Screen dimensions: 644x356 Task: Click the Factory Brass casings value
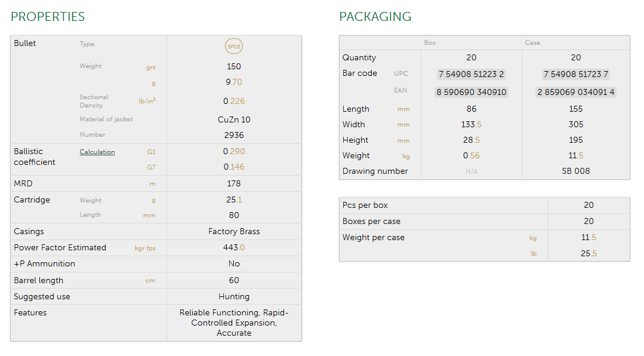pyautogui.click(x=234, y=232)
